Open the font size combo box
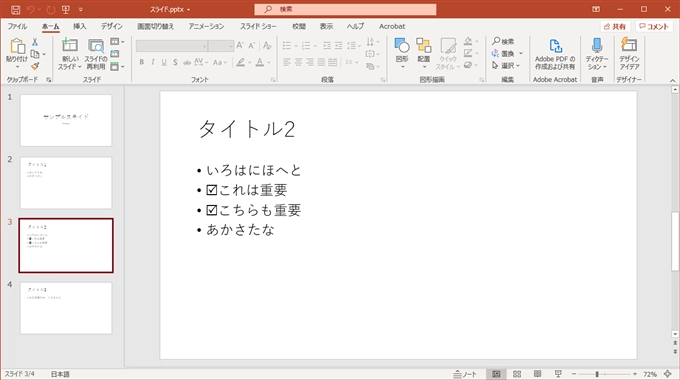Image resolution: width=680 pixels, height=380 pixels. [x=221, y=46]
